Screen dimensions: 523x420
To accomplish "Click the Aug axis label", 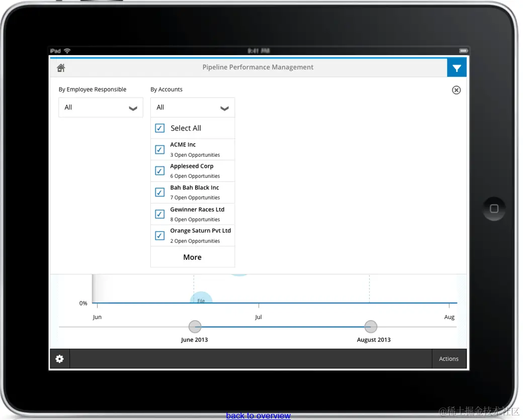I will point(449,317).
